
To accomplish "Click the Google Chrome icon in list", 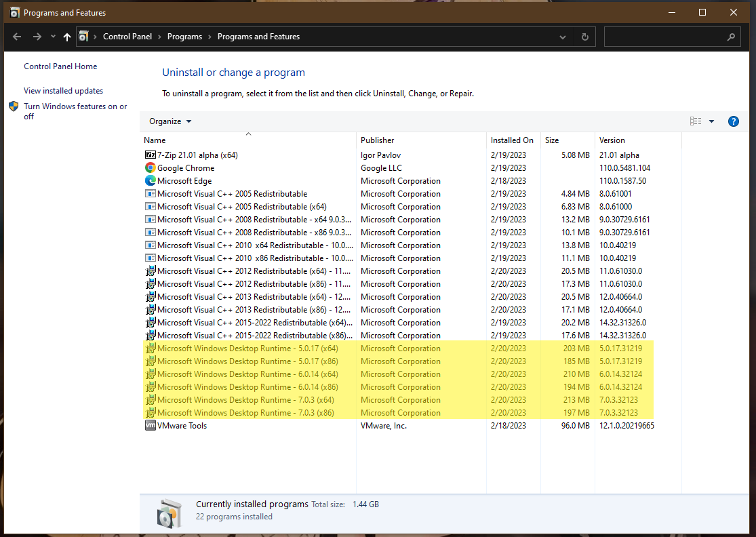I will click(x=151, y=168).
